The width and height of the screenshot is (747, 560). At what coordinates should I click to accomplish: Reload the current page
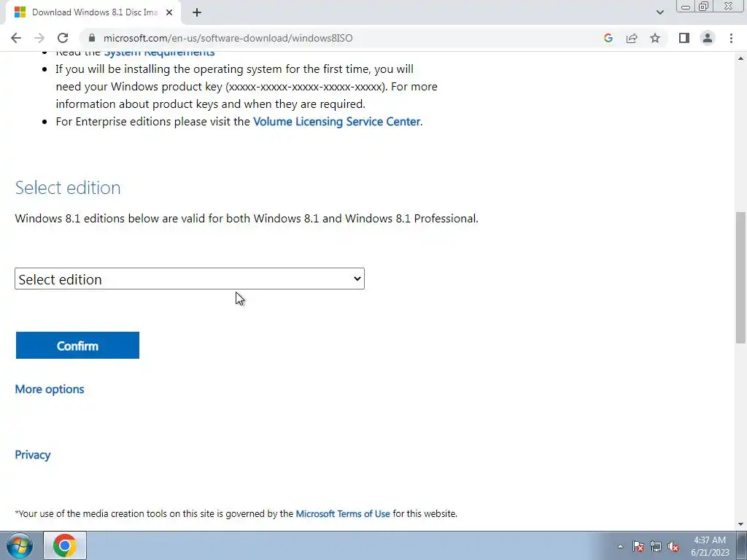tap(63, 38)
